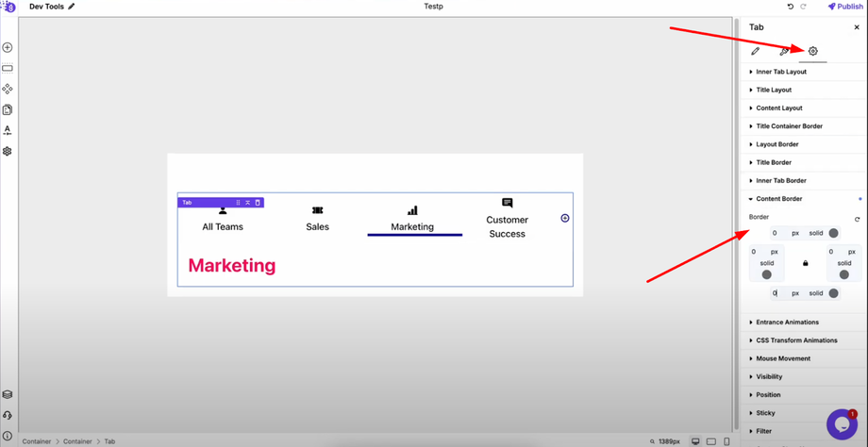The width and height of the screenshot is (868, 447).
Task: Click the undo arrow
Action: click(x=790, y=7)
